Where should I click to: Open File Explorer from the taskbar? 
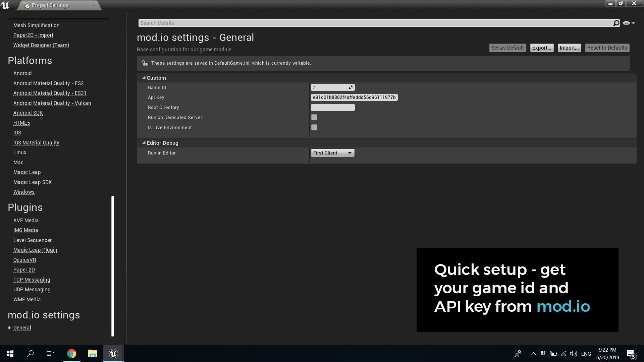click(92, 354)
